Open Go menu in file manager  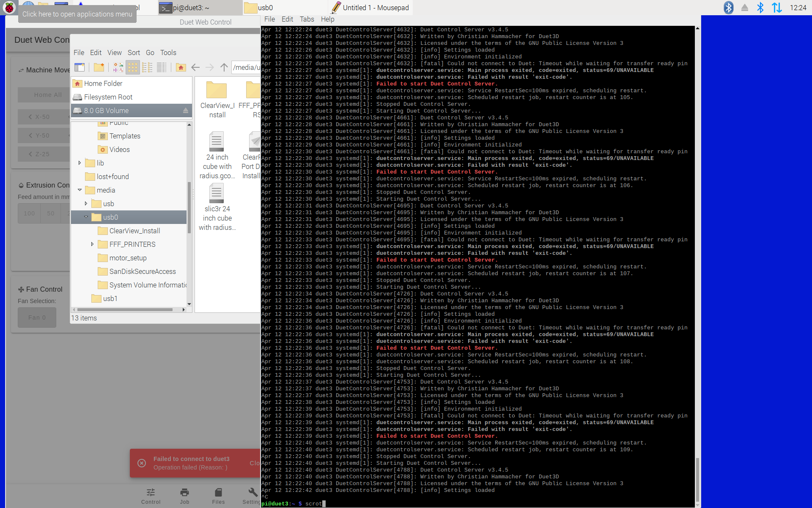(150, 52)
